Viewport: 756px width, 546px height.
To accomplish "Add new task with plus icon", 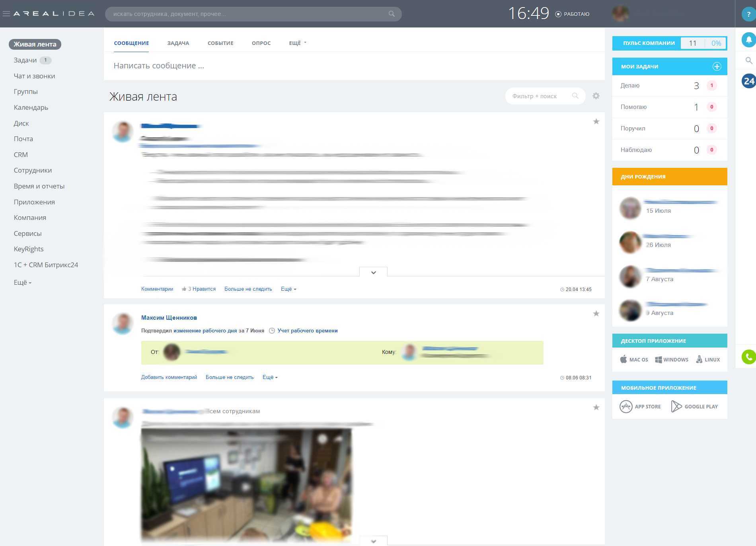I will tap(717, 66).
